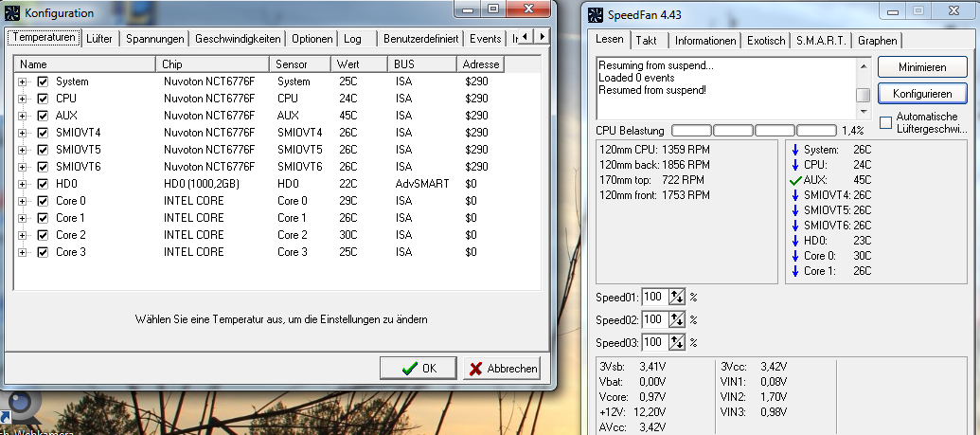Expand the System tree node
Viewport: 980px width, 435px height.
(x=23, y=82)
